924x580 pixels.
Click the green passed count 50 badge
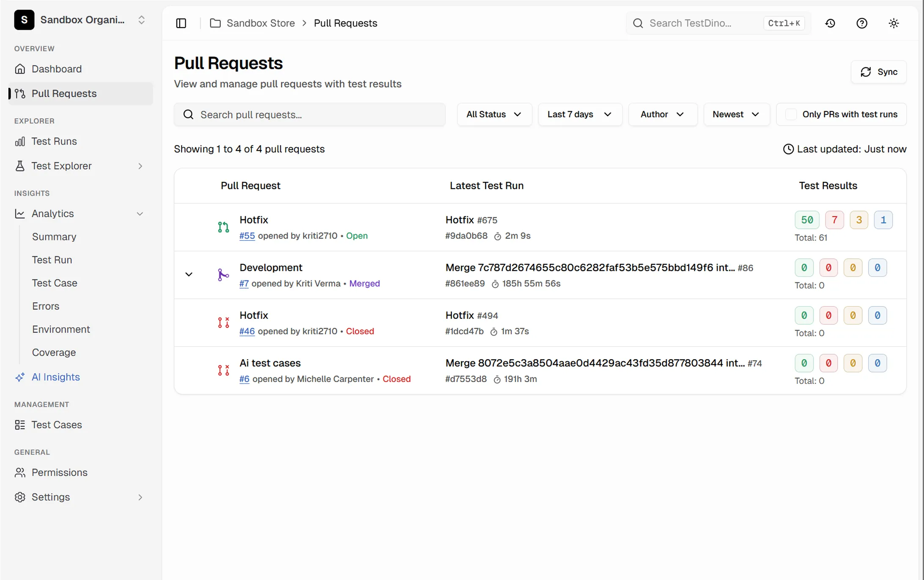[807, 220]
